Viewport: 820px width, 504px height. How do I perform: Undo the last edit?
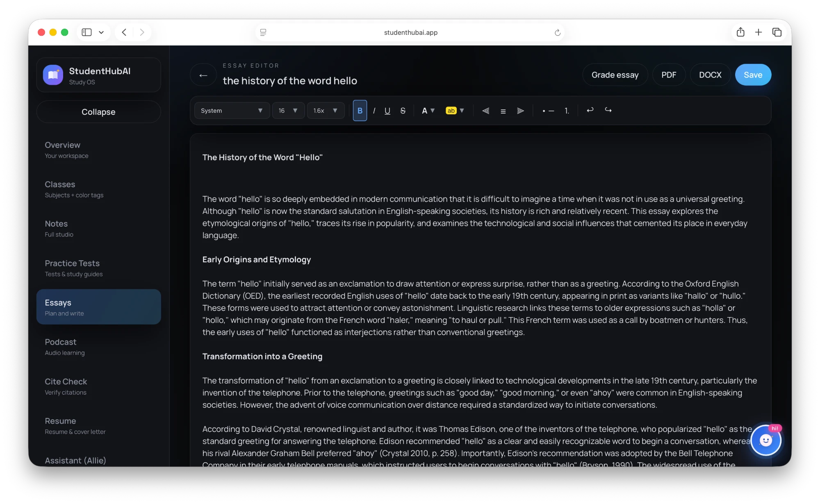590,110
